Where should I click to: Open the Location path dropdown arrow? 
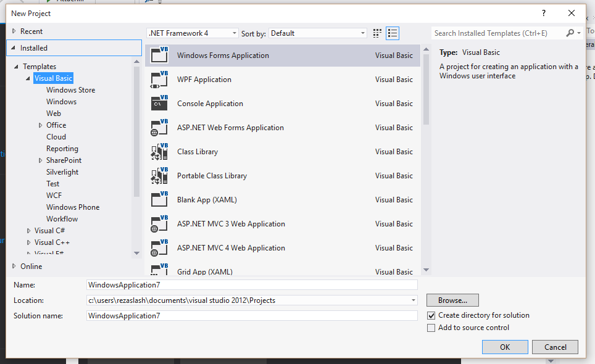click(x=414, y=300)
